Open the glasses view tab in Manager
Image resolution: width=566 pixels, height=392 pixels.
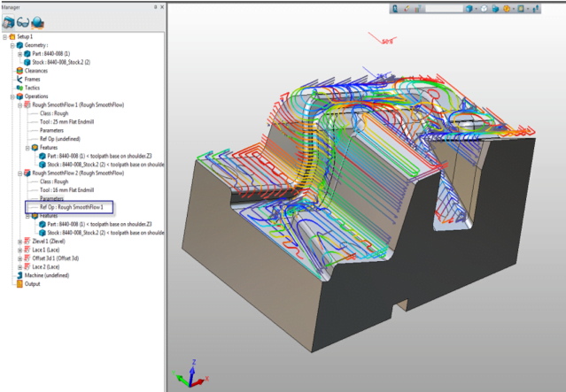tap(24, 22)
